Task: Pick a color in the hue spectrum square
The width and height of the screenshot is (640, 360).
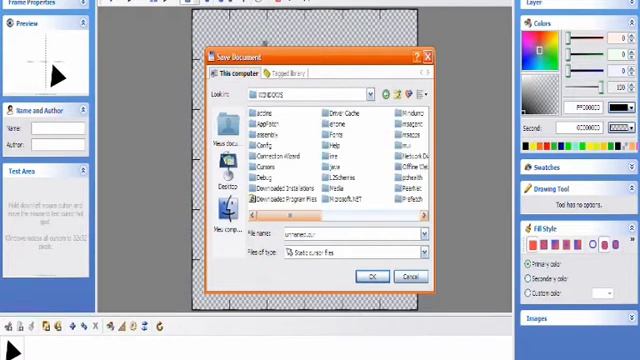Action: pos(540,51)
